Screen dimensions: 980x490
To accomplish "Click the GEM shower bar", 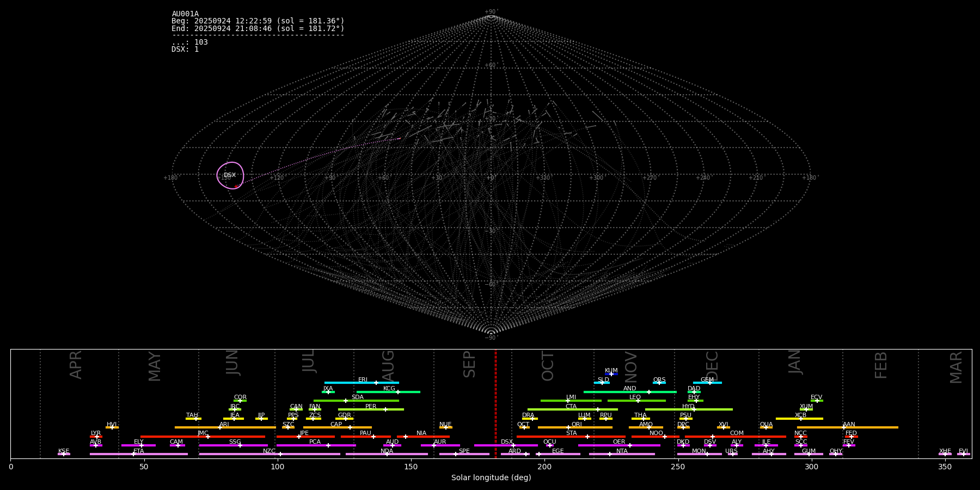I will [x=707, y=383].
